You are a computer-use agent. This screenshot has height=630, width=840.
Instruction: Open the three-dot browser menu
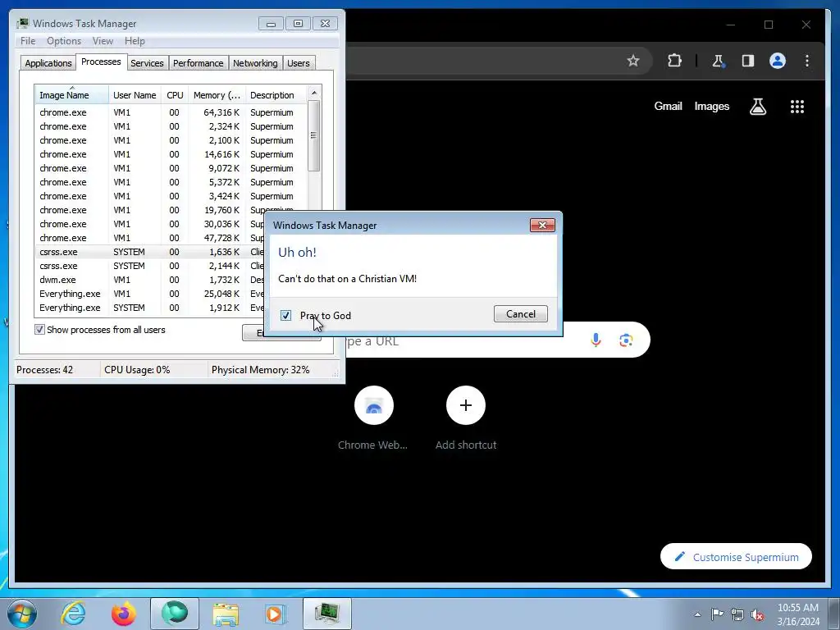807,61
